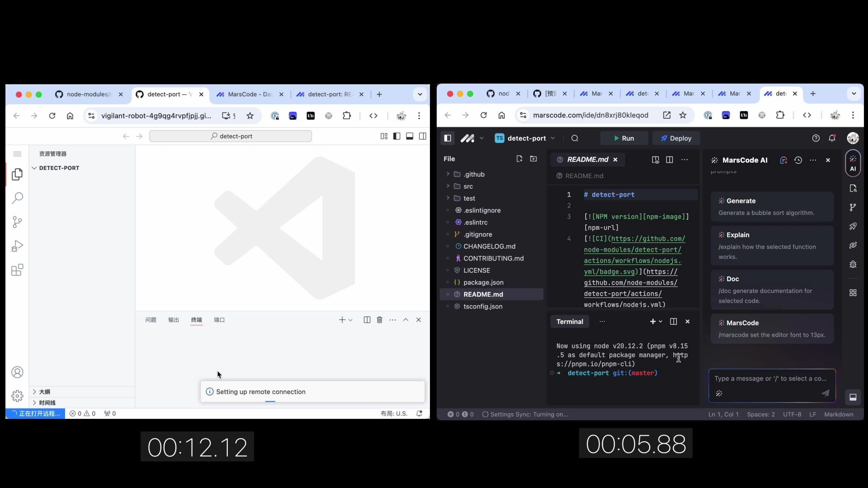Open MarsCode chat history icon
Image resolution: width=868 pixels, height=488 pixels.
coord(798,160)
